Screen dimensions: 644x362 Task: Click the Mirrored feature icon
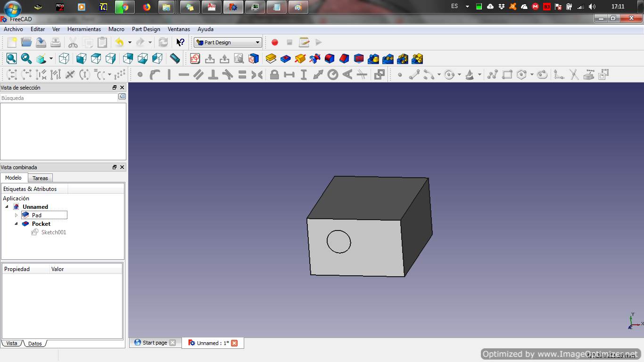(x=373, y=58)
